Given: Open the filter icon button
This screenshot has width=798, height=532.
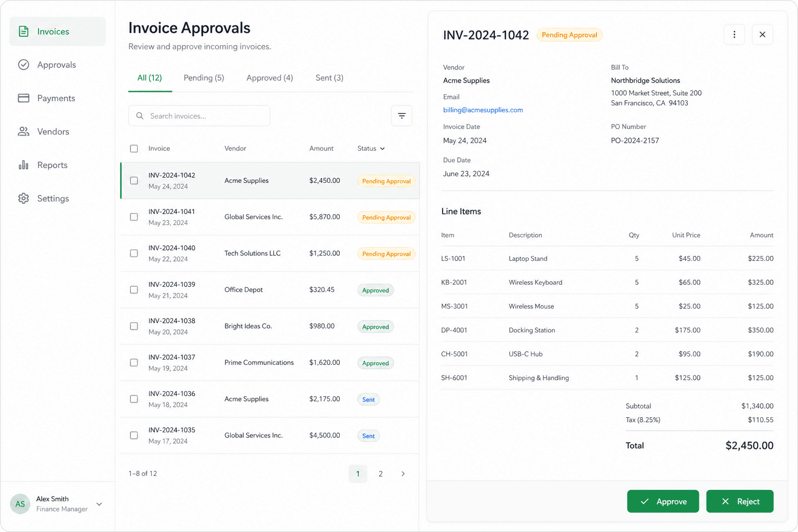Looking at the screenshot, I should (402, 116).
